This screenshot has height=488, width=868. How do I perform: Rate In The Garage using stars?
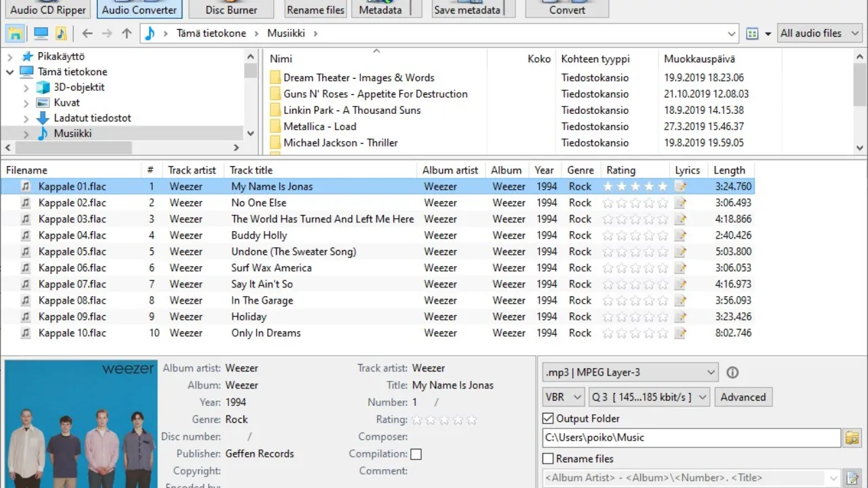(635, 300)
